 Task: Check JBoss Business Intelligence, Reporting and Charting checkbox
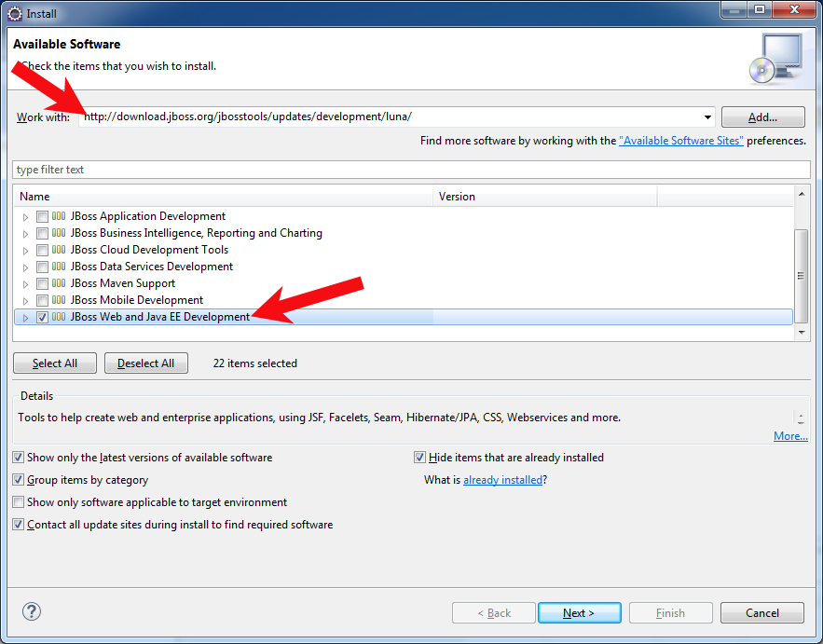click(x=43, y=233)
